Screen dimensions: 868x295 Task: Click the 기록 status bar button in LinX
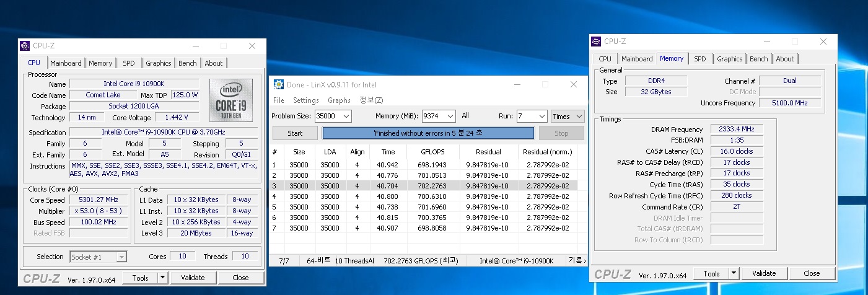click(x=577, y=261)
